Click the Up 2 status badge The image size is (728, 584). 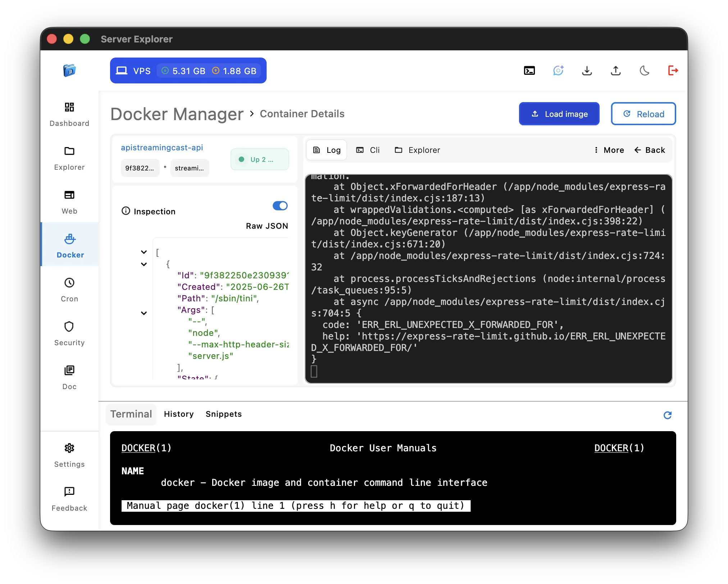[x=260, y=159]
